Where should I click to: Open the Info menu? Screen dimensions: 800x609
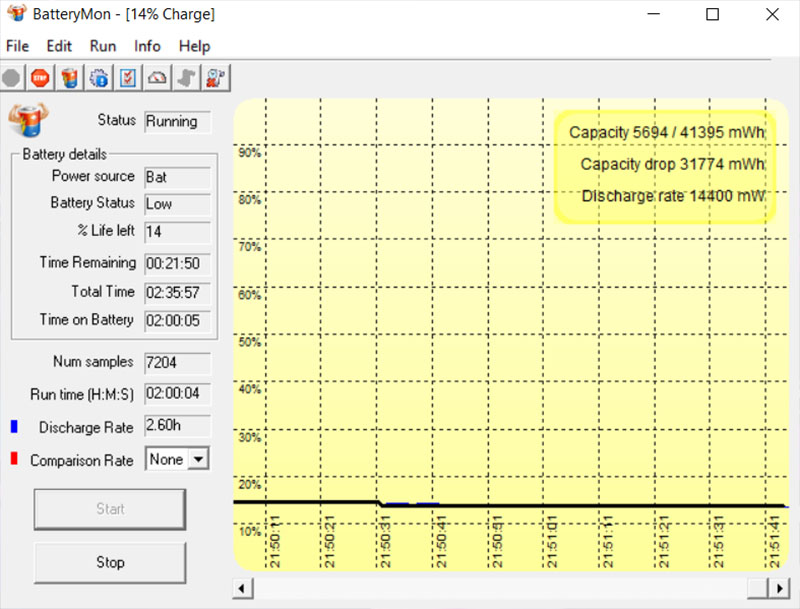point(147,46)
